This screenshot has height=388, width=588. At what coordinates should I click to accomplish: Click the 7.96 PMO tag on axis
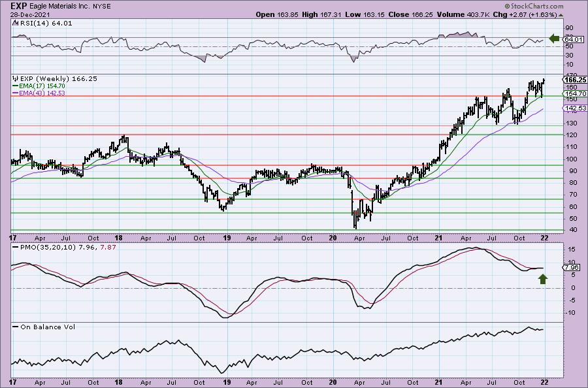pos(572,268)
